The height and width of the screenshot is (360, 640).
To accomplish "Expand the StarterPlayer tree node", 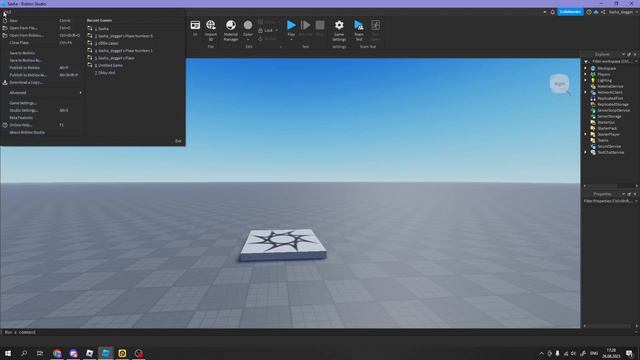I will tap(586, 134).
